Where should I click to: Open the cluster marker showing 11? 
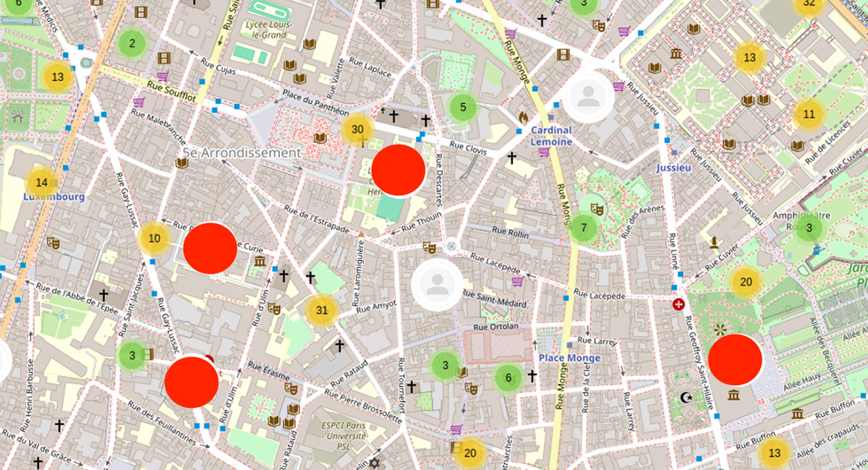tap(809, 114)
